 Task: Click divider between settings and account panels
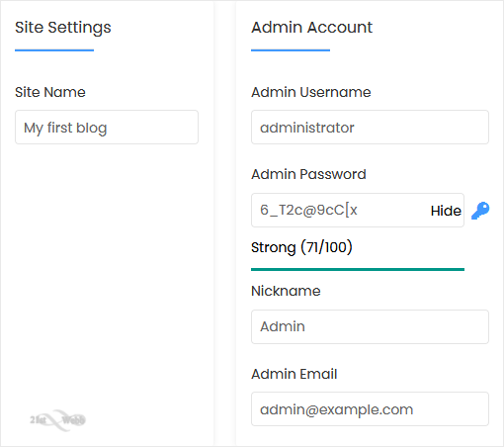(x=225, y=223)
